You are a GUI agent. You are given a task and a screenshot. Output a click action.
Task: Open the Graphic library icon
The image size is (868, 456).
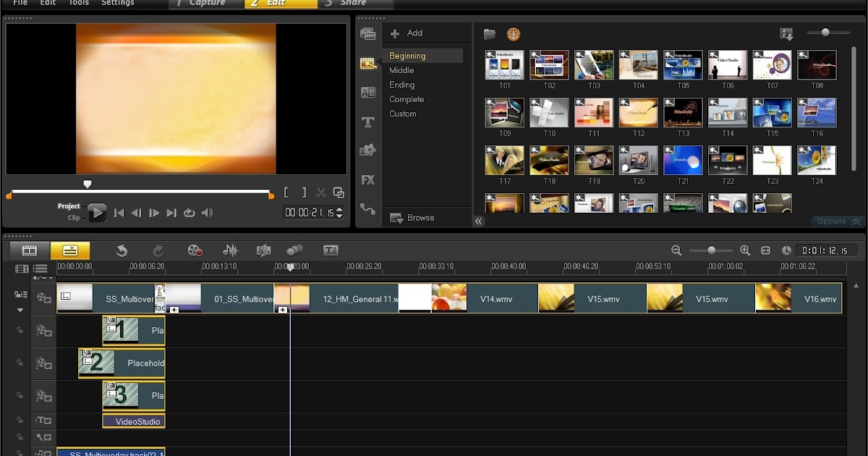point(368,151)
